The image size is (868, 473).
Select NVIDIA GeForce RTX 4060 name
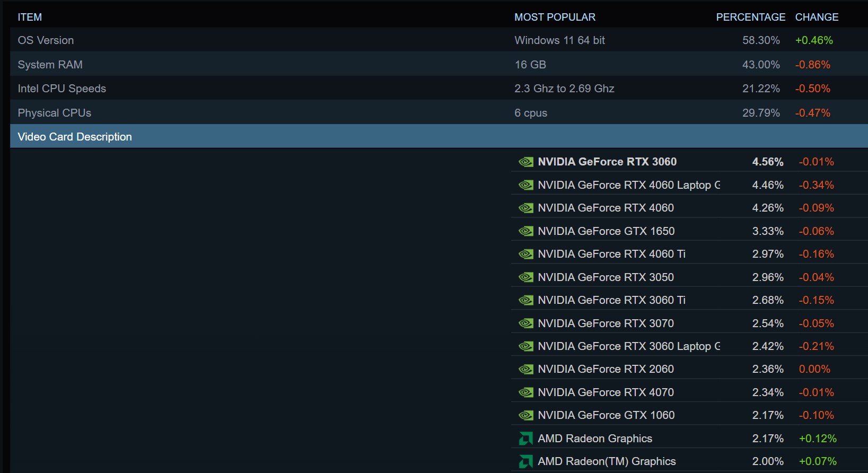click(x=606, y=208)
